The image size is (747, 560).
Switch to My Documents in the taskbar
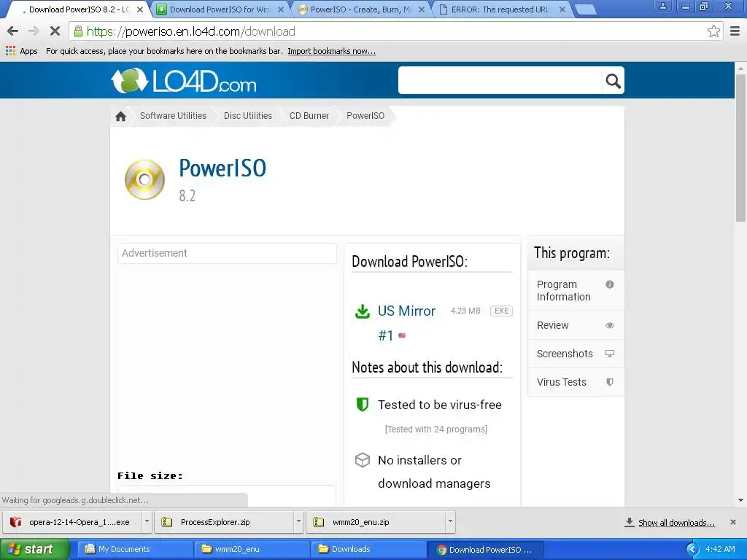[x=134, y=549]
